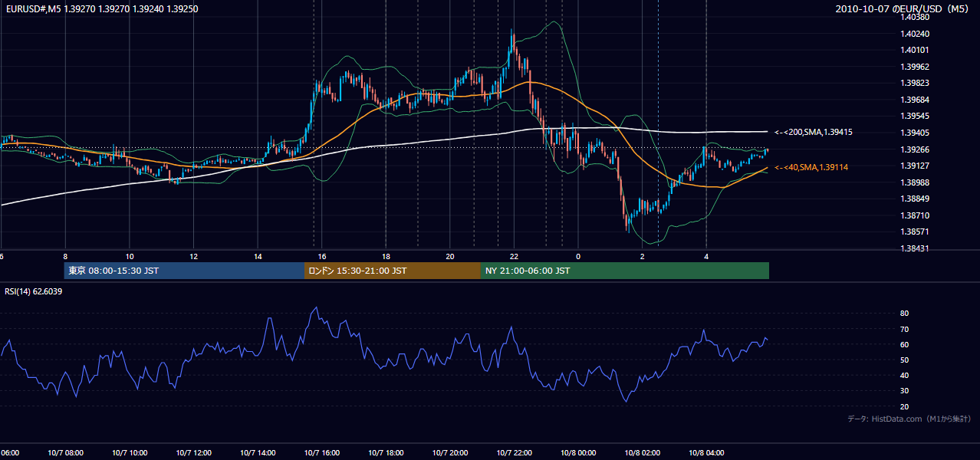
Task: Click price axis value 1.40101
Action: (x=916, y=50)
